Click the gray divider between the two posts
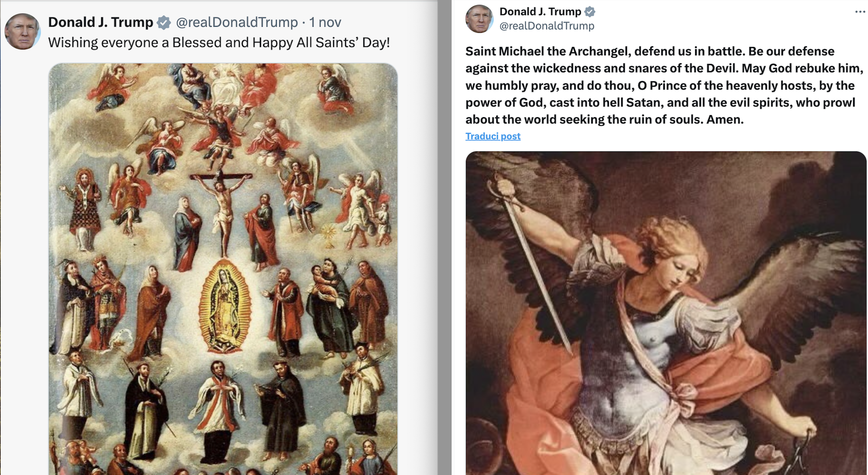This screenshot has width=868, height=475. pyautogui.click(x=444, y=236)
